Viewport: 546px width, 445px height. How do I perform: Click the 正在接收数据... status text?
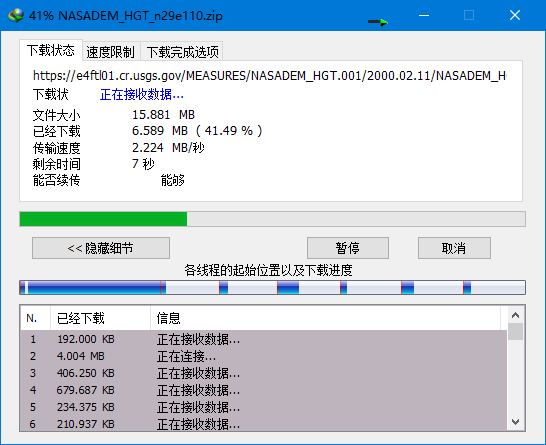142,94
